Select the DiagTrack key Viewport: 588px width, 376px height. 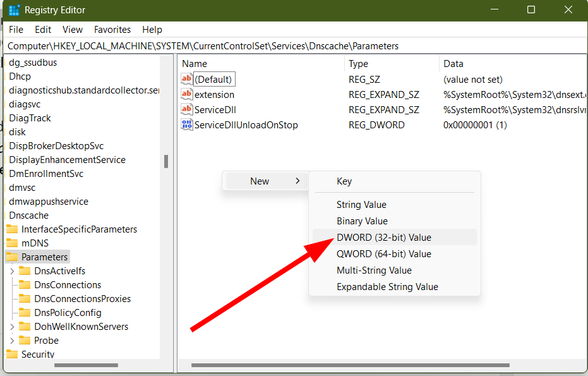coord(30,118)
